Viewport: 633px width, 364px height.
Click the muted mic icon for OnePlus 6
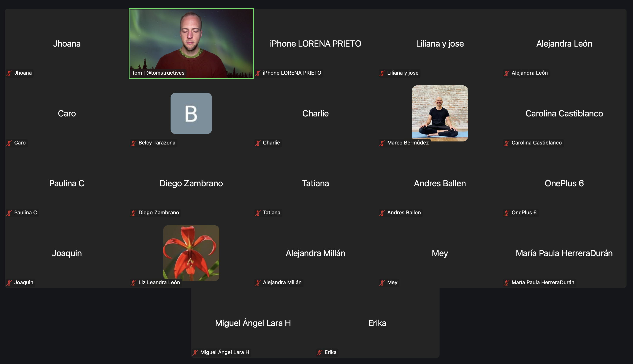pos(507,213)
